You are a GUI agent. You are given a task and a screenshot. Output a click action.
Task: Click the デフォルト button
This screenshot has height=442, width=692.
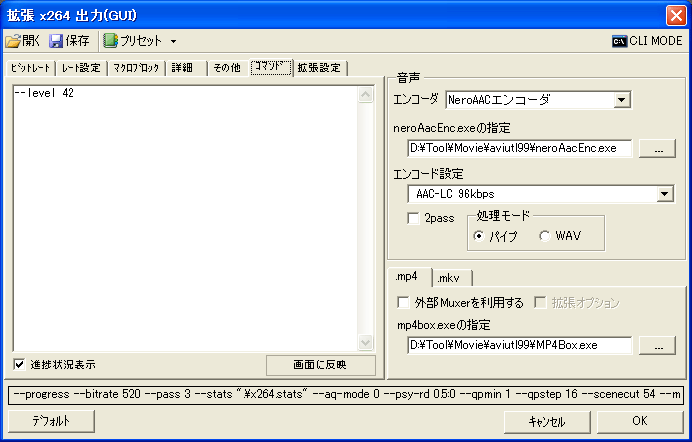pyautogui.click(x=51, y=421)
